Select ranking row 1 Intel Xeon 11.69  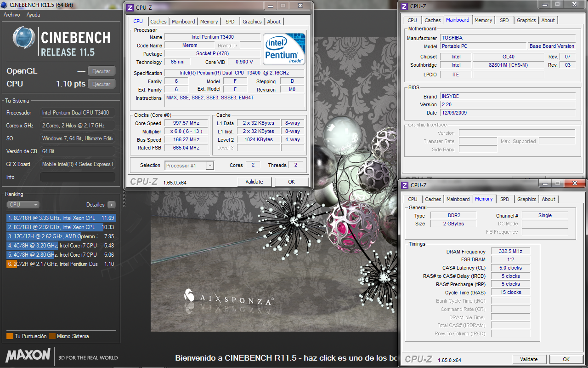pos(61,218)
